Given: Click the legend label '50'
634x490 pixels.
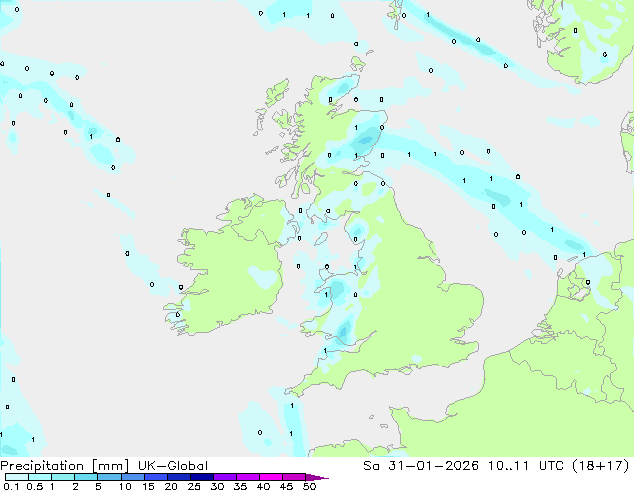Looking at the screenshot, I should [309, 486].
